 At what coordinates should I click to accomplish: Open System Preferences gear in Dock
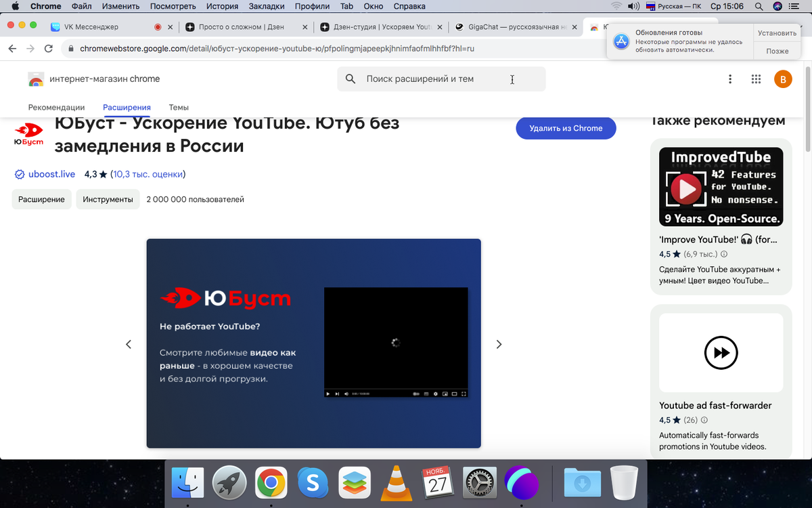(x=480, y=483)
